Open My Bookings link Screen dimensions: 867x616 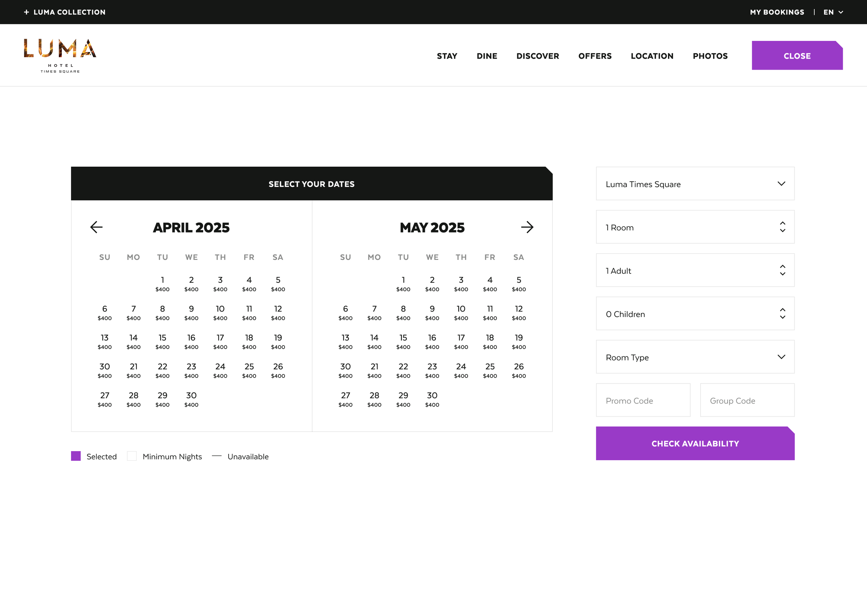[x=776, y=12]
